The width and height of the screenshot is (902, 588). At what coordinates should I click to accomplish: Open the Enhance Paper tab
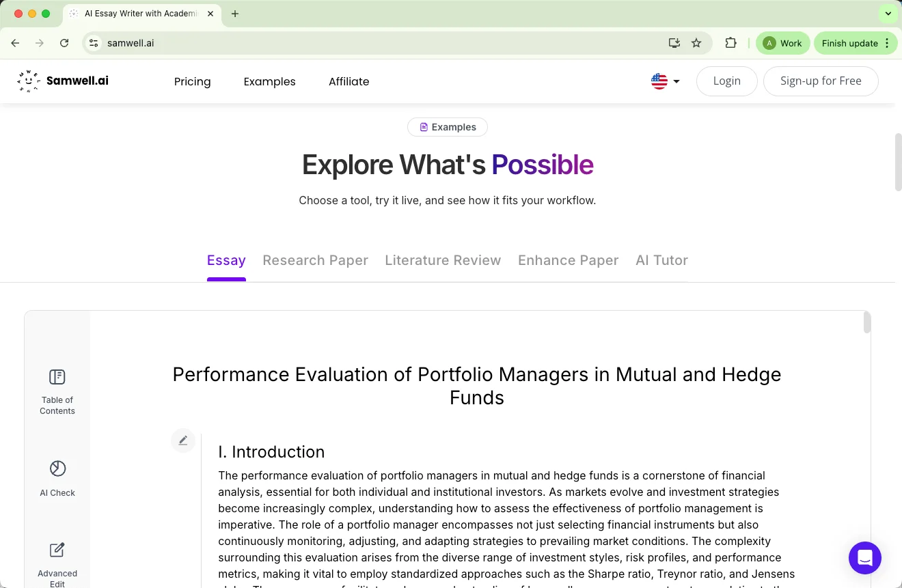pos(568,260)
